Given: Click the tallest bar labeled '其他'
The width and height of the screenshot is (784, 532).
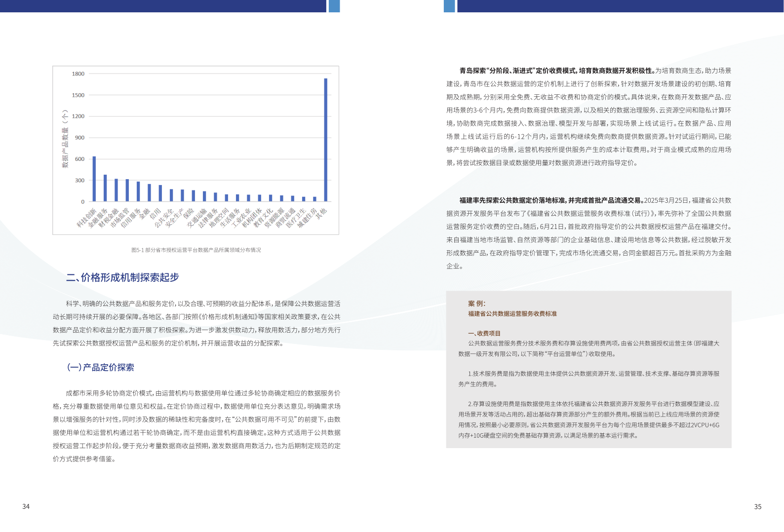Looking at the screenshot, I should 326,140.
